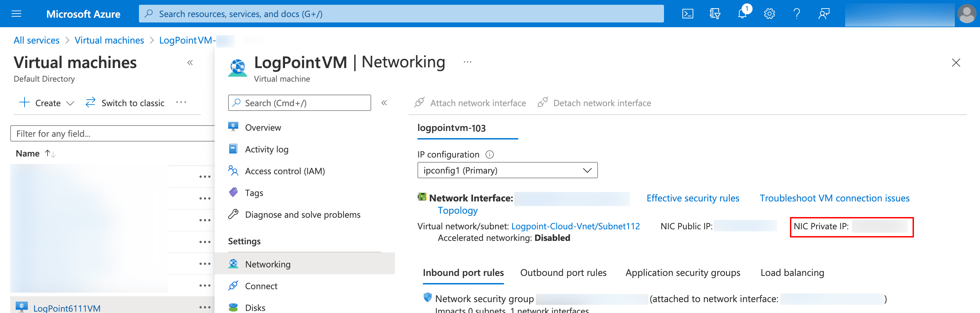Open Effective security rules
980x313 pixels.
click(693, 198)
